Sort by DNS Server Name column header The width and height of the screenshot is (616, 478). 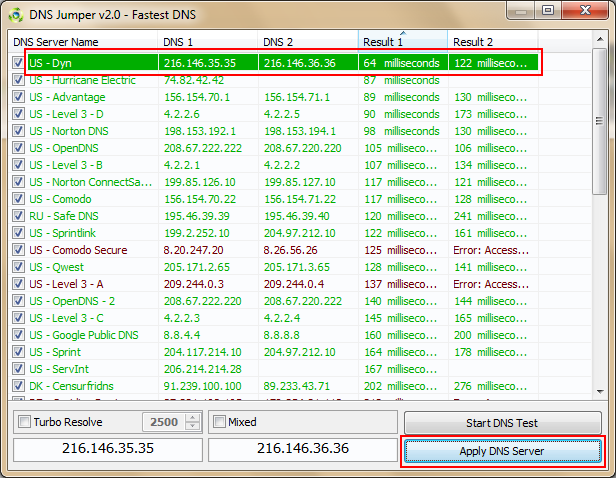click(x=83, y=42)
